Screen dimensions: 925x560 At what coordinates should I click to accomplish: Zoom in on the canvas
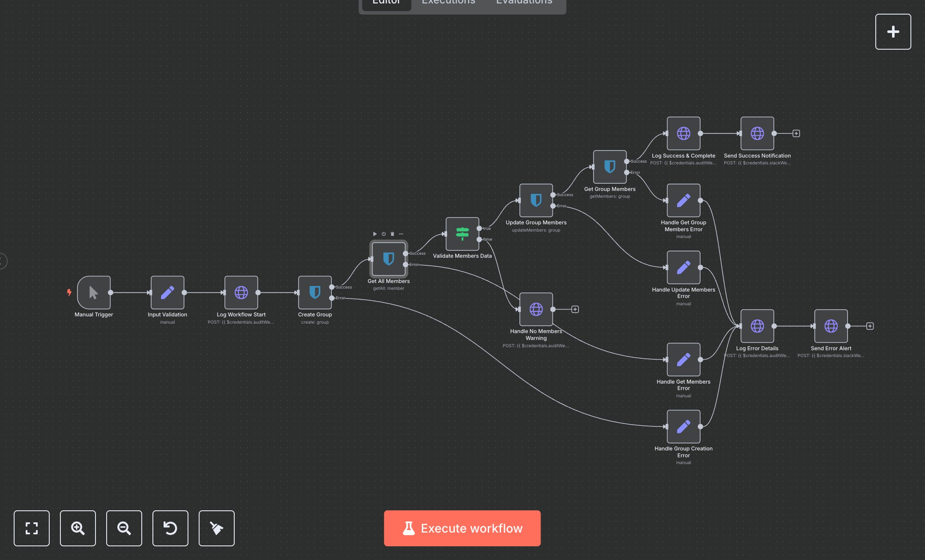point(78,528)
